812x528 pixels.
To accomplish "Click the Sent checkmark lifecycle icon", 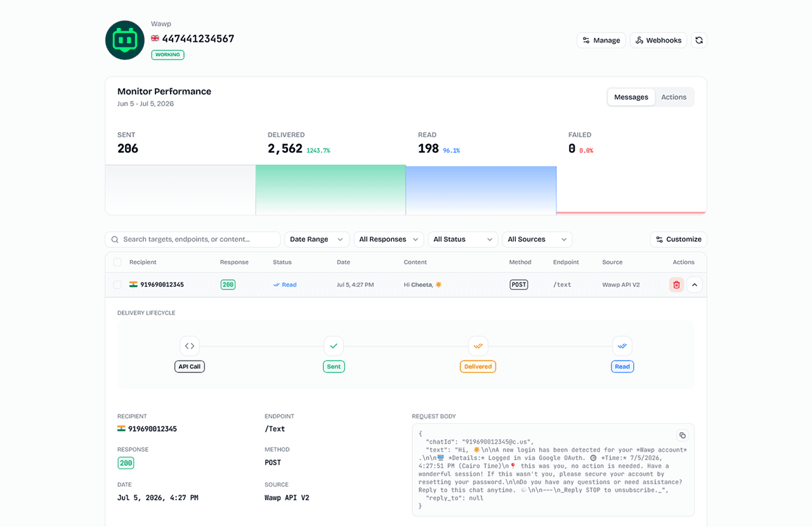I will pyautogui.click(x=334, y=346).
